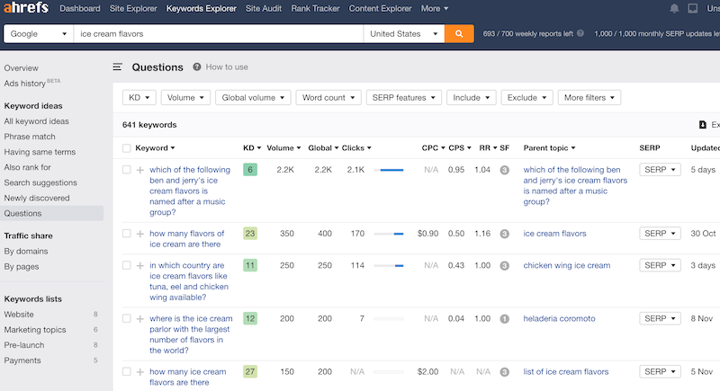The image size is (720, 391).
Task: Sort table by the Clicks column header
Action: click(x=356, y=148)
